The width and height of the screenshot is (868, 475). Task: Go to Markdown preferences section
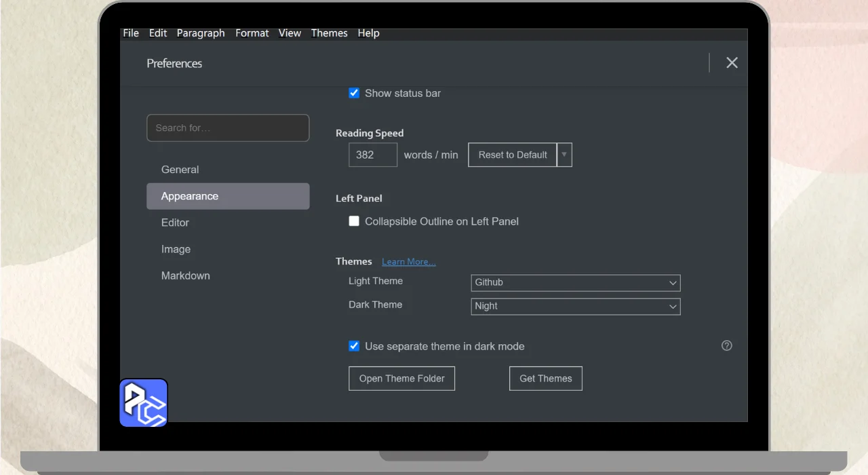[185, 275]
